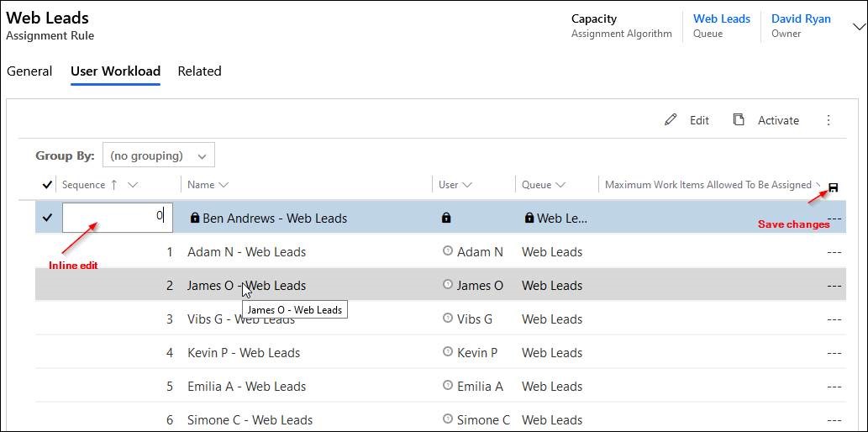Click the user icon next to Adam N

coord(447,251)
